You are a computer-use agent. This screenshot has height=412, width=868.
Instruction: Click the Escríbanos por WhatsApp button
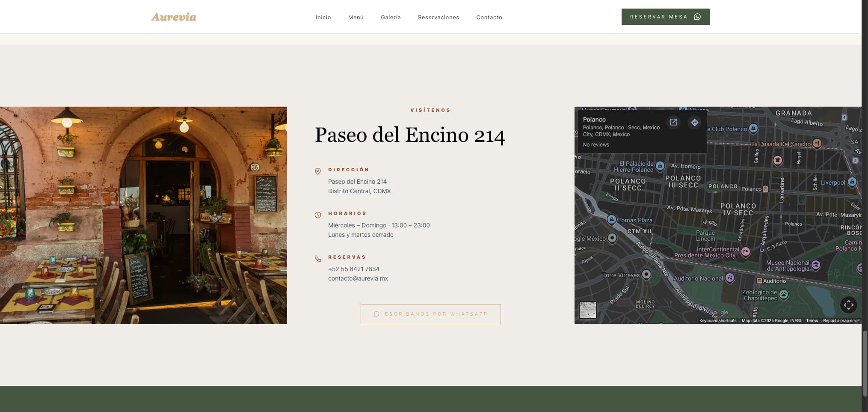430,314
